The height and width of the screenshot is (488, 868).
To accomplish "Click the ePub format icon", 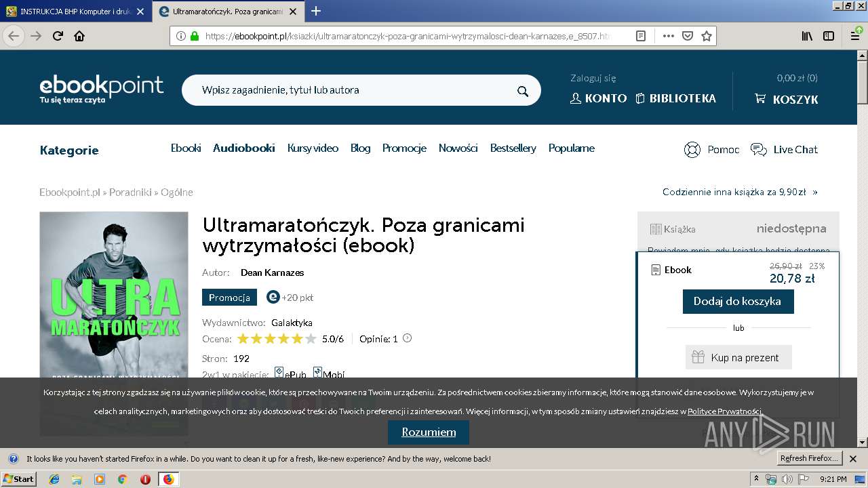I will tap(279, 373).
